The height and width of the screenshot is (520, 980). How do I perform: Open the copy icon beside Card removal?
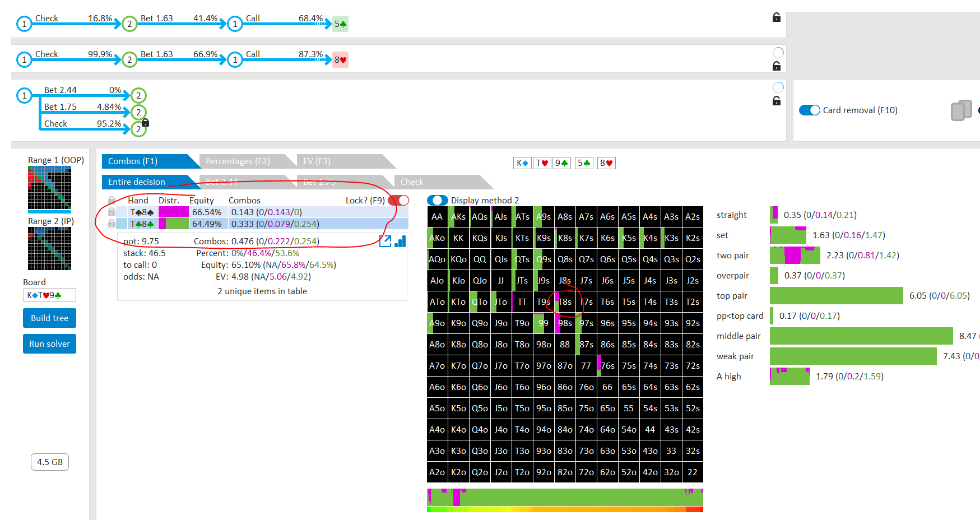coord(962,110)
